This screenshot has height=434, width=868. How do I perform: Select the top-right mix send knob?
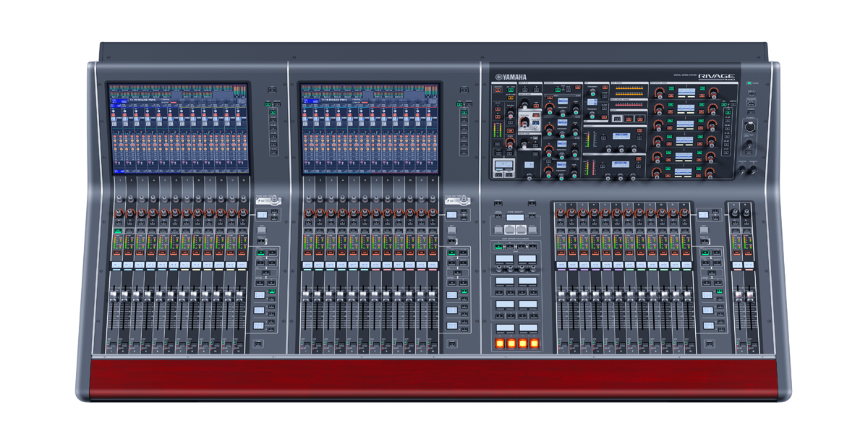(x=713, y=93)
